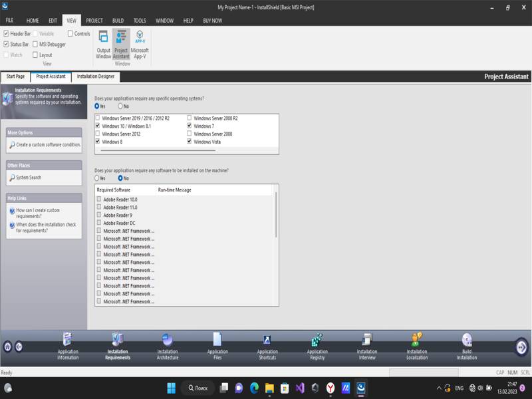532x399 pixels.
Task: Open the BUILD ribbon tab
Action: tap(118, 21)
